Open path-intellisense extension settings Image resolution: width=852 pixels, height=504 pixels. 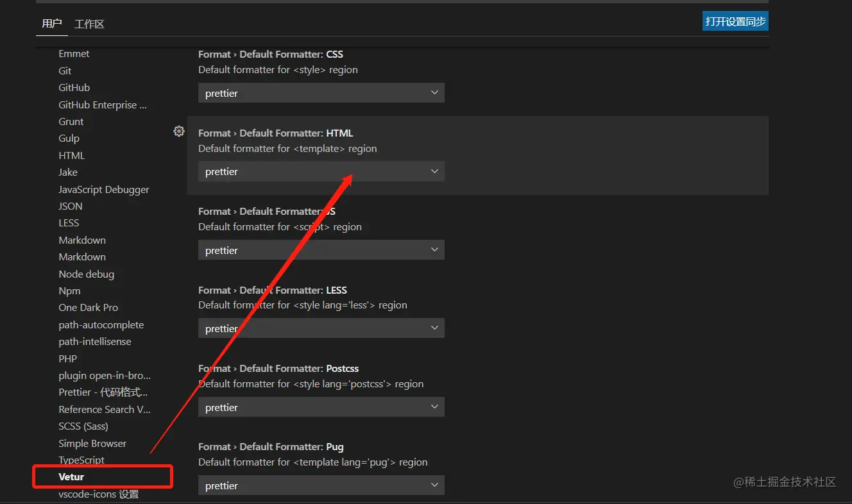click(95, 341)
